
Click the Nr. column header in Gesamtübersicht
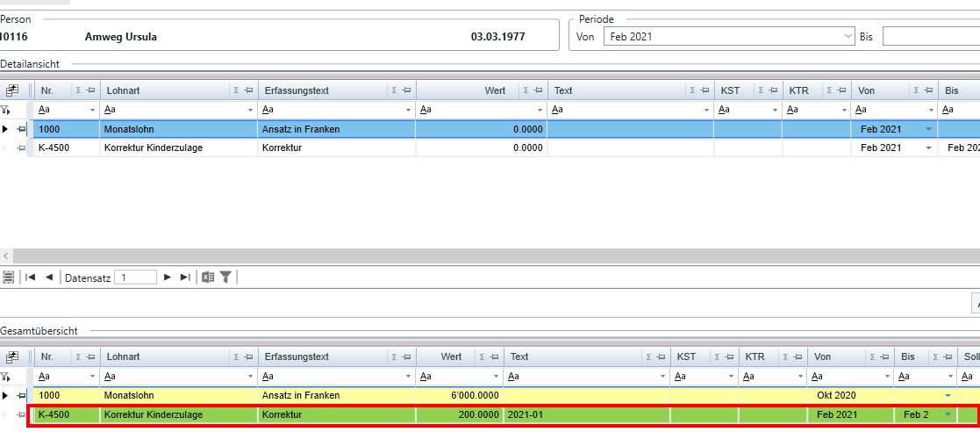click(x=46, y=357)
